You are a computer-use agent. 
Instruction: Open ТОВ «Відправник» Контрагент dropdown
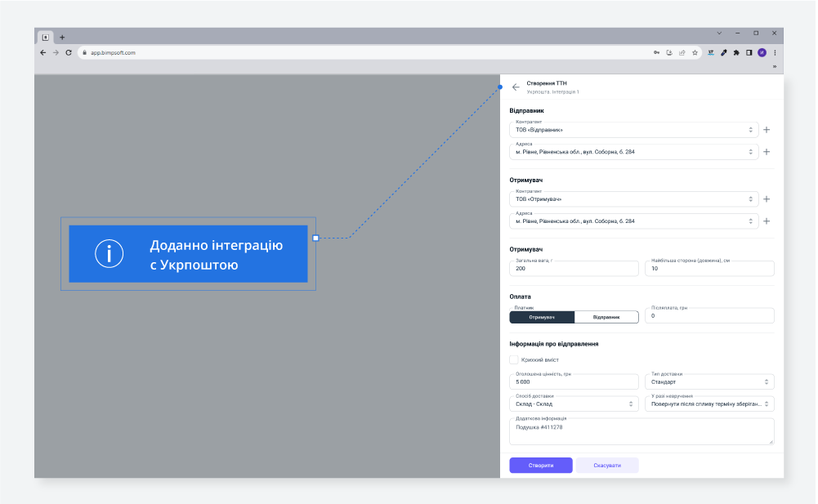pyautogui.click(x=633, y=130)
